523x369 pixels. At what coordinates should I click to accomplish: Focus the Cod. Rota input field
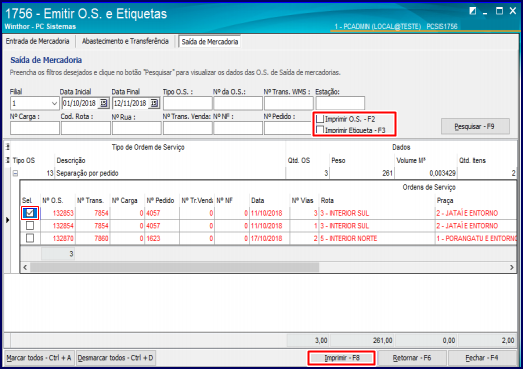click(86, 128)
